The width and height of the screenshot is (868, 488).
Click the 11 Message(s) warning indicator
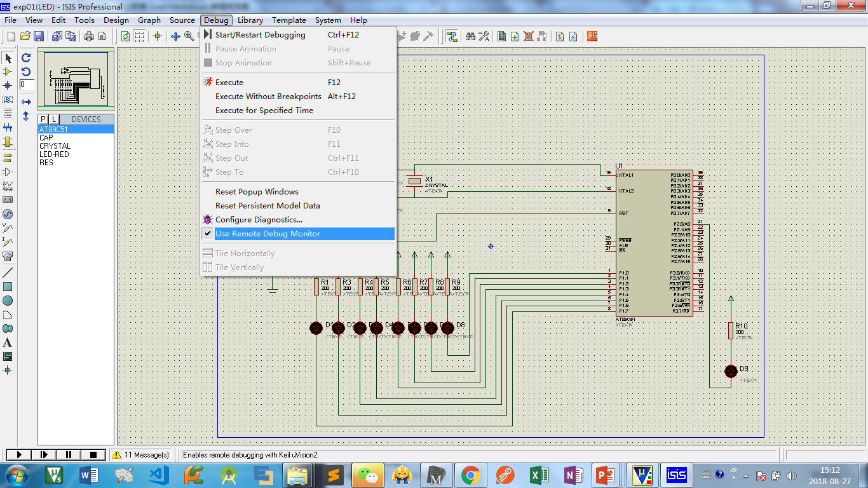(x=141, y=454)
